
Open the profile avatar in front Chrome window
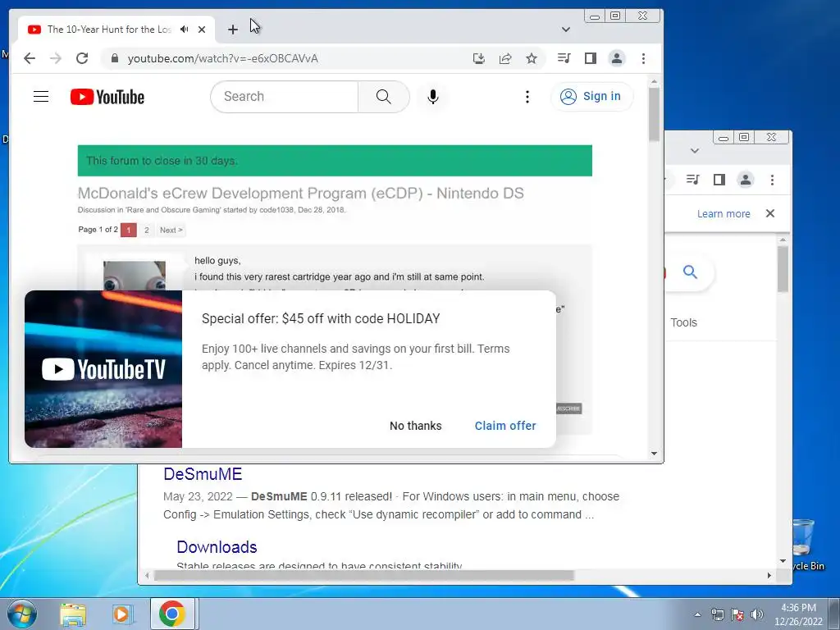click(617, 58)
